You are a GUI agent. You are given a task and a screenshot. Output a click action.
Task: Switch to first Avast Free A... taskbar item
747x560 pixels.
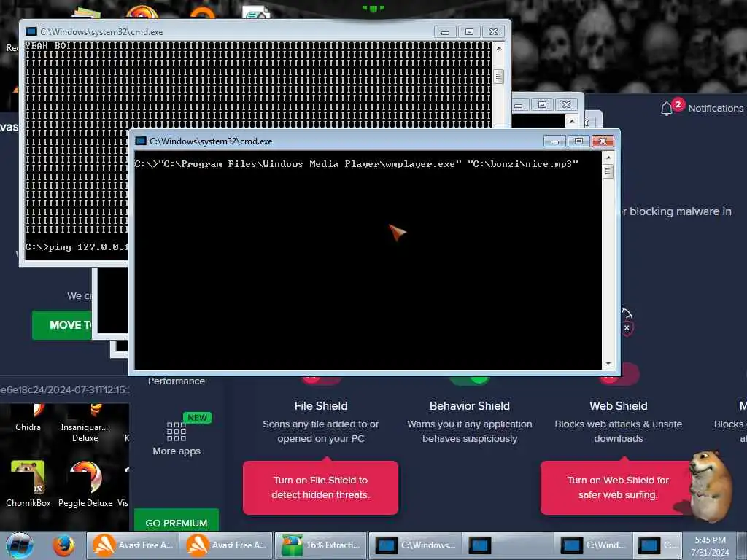pyautogui.click(x=133, y=545)
